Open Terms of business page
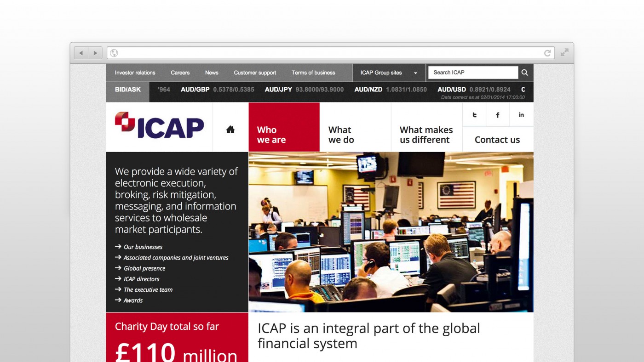Screen dimensions: 644x362 click(313, 73)
